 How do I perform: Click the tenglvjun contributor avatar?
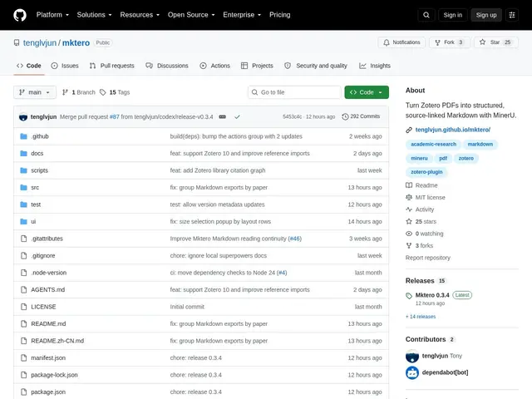[x=412, y=356]
